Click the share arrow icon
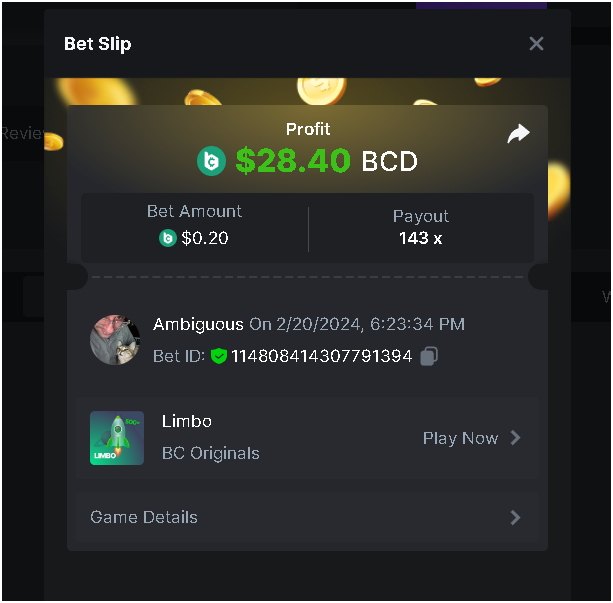 pyautogui.click(x=518, y=134)
